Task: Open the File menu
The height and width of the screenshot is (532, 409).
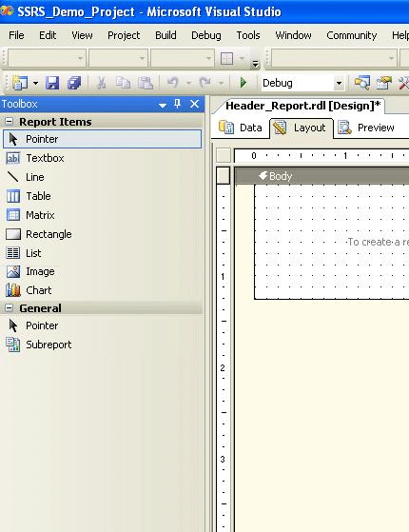Action: pyautogui.click(x=16, y=35)
